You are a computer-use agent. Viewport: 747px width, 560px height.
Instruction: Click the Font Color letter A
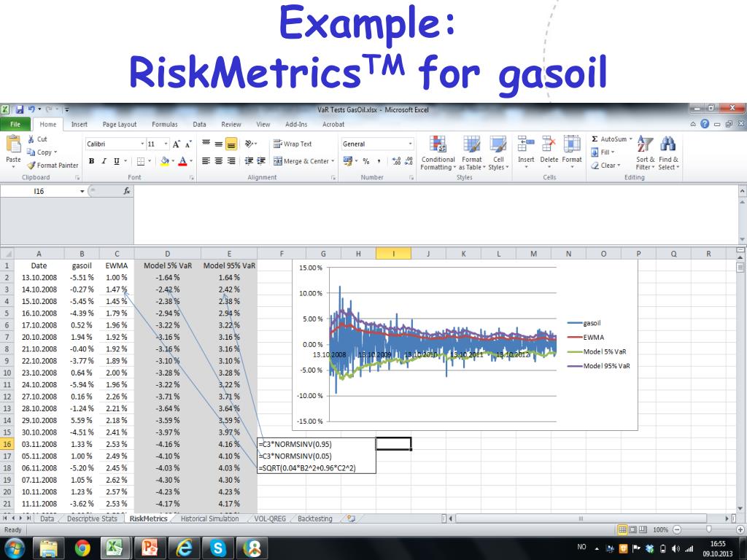(182, 161)
